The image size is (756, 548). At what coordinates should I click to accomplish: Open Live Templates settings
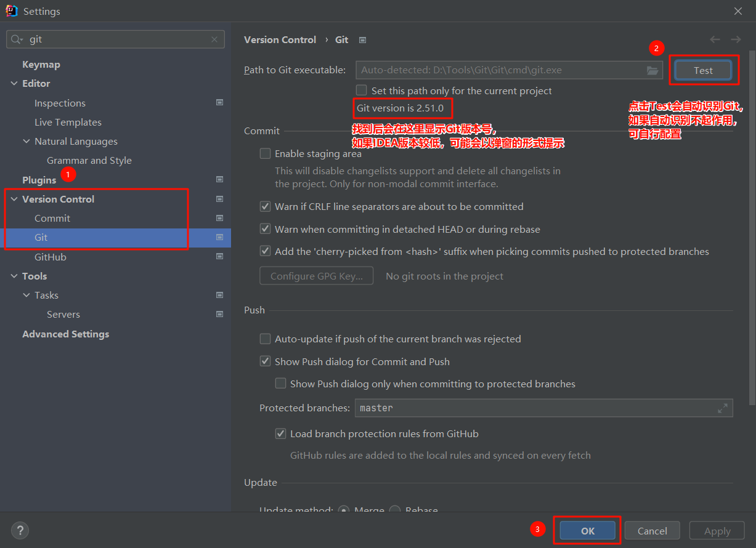click(x=68, y=122)
